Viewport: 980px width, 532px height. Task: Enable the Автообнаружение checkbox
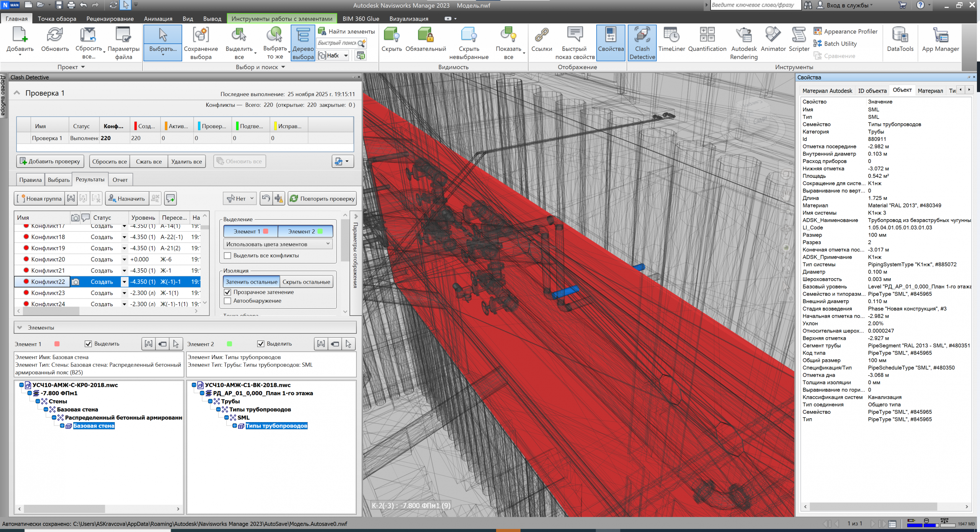pyautogui.click(x=228, y=300)
